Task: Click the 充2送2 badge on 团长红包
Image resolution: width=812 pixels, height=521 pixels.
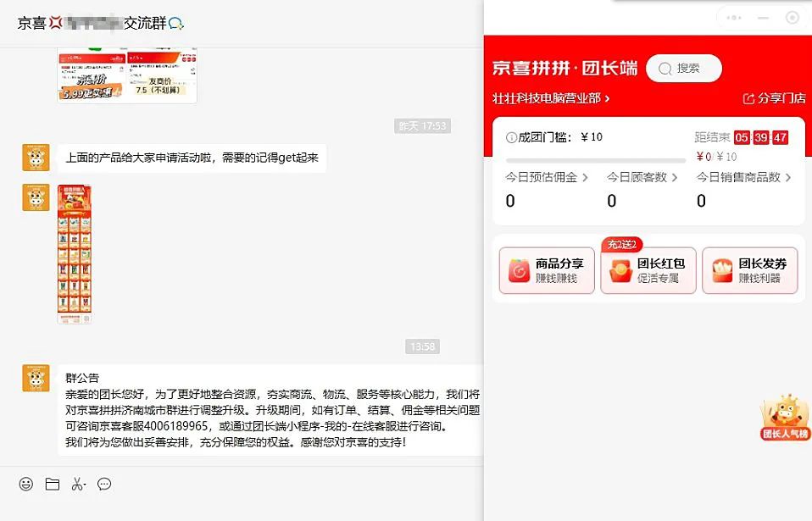Action: (x=621, y=244)
